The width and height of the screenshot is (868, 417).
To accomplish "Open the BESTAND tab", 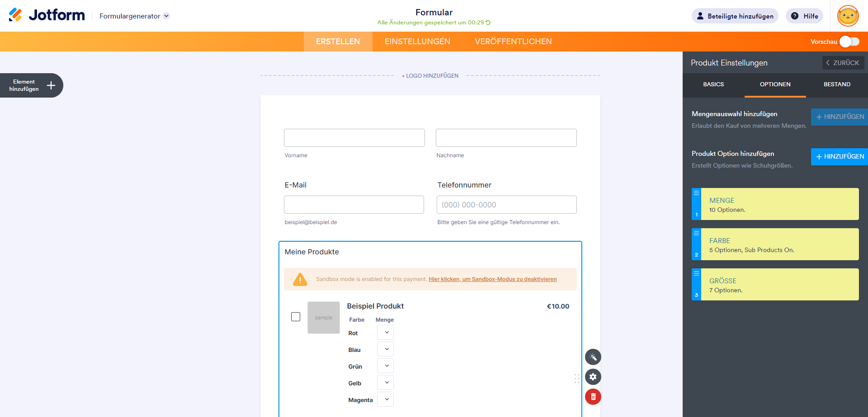I will pyautogui.click(x=837, y=84).
